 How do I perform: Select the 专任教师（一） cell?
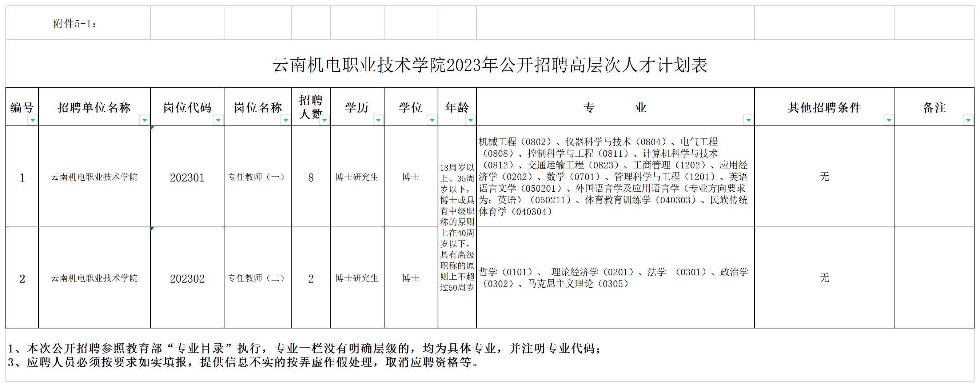coord(258,177)
